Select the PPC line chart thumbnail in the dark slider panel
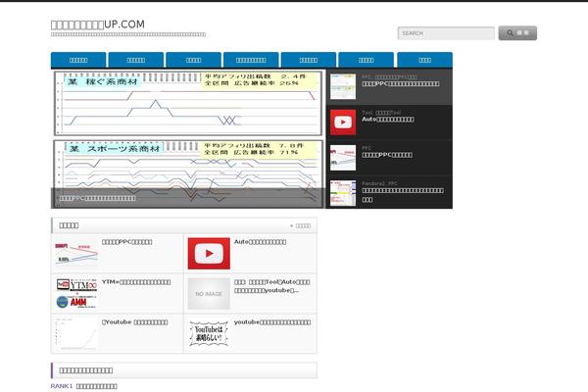The image size is (588, 392). (343, 158)
